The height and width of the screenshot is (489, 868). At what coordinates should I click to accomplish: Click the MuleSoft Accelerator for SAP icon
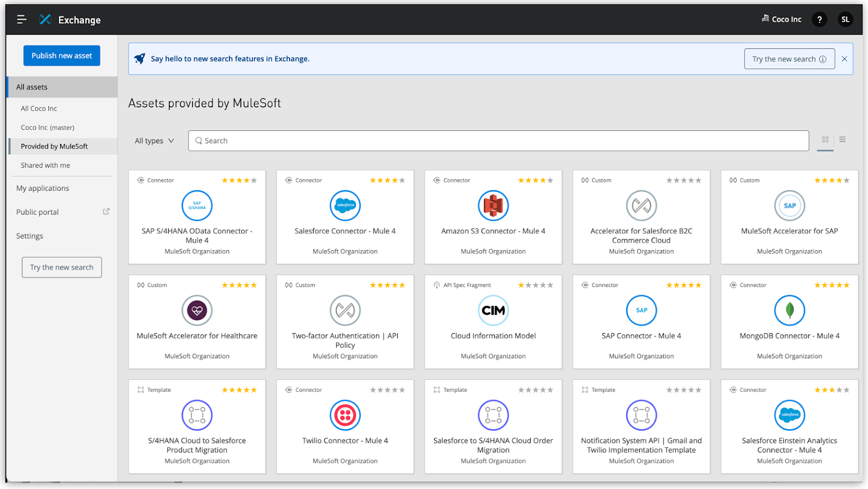(x=789, y=206)
